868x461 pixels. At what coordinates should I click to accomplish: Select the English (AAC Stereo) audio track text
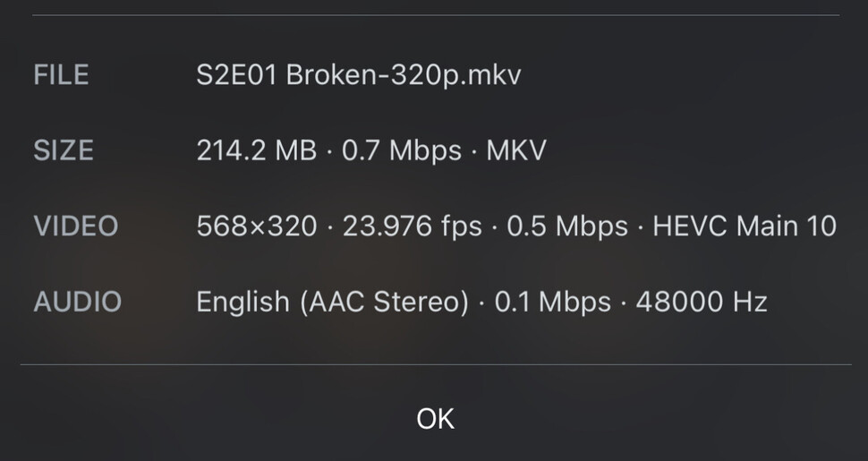[332, 303]
